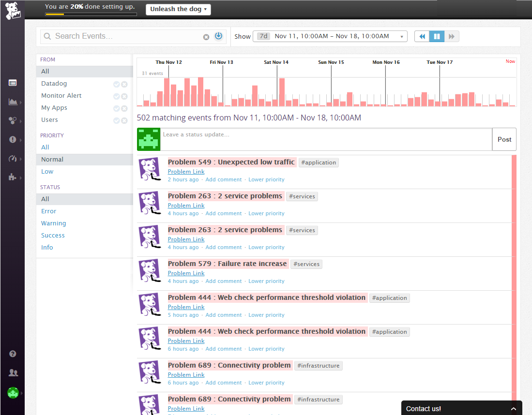Click Add comment on Problem 549 event
532x415 pixels.
[223, 179]
